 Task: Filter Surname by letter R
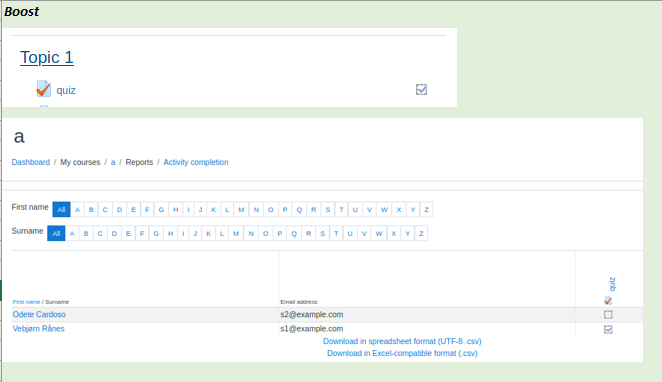coord(309,233)
